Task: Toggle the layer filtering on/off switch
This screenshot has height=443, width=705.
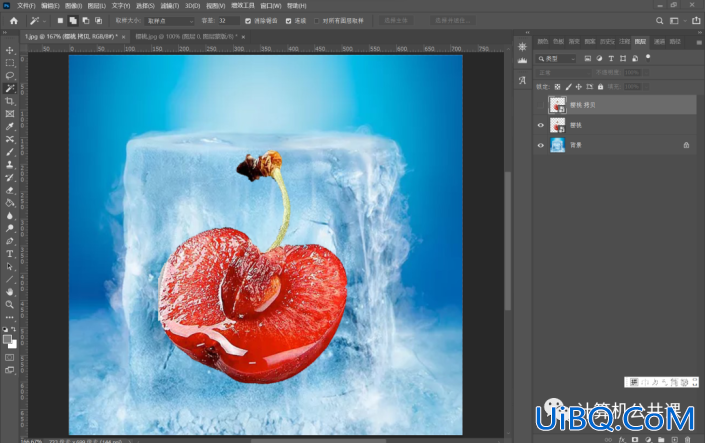Action: click(x=648, y=57)
